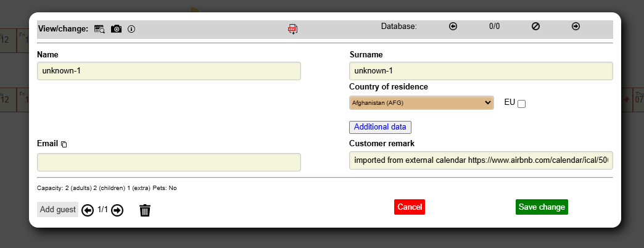Click the red CSV export icon
The image size is (644, 248).
292,29
